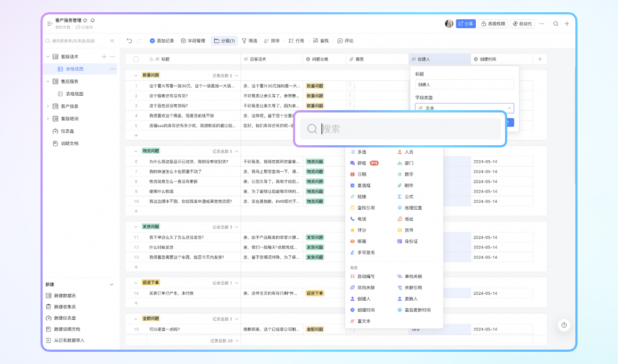
Task: Select the 最后更新时间 field type option
Action: [414, 310]
